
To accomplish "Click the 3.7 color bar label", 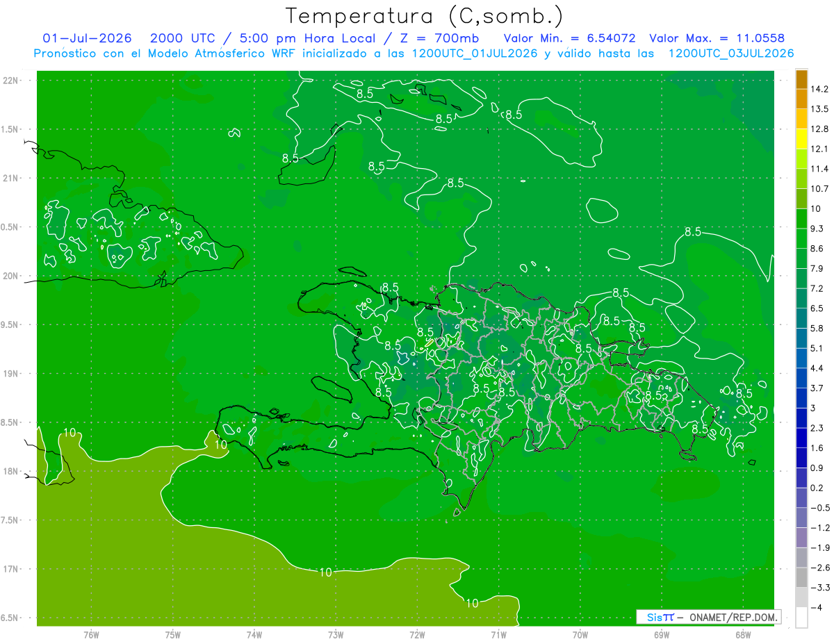I will (x=817, y=388).
